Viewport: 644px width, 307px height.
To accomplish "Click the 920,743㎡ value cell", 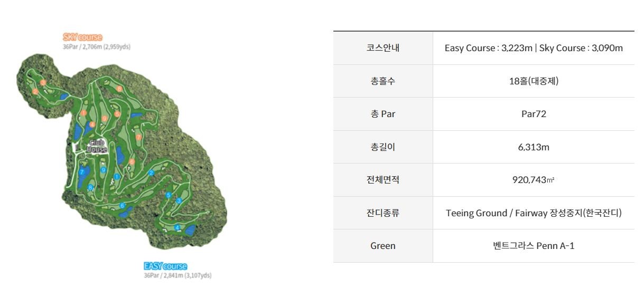I will click(534, 180).
